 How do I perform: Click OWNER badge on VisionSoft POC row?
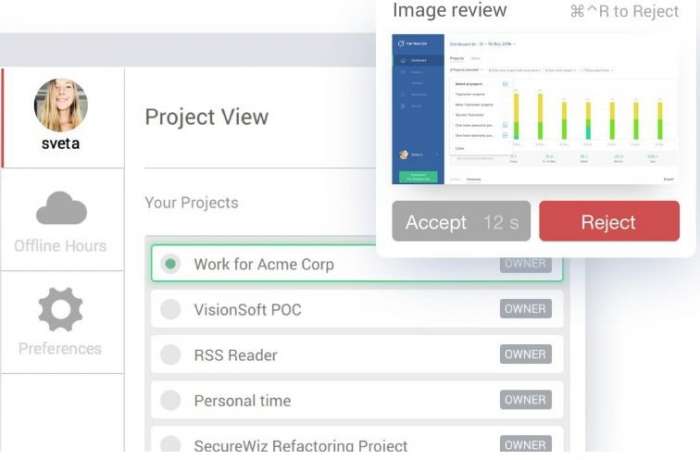click(x=525, y=309)
